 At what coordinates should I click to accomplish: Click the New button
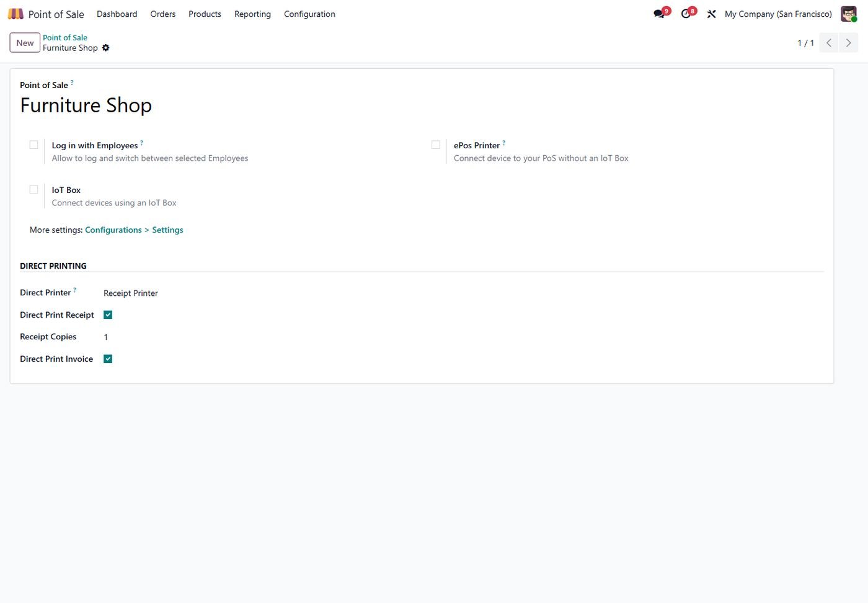coord(25,43)
